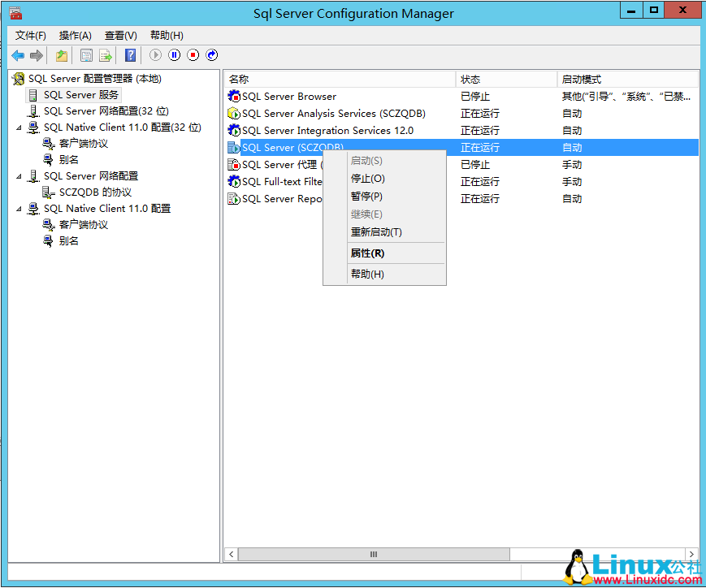Select the start service icon on toolbar
Viewport: 706px width, 588px height.
[x=154, y=54]
